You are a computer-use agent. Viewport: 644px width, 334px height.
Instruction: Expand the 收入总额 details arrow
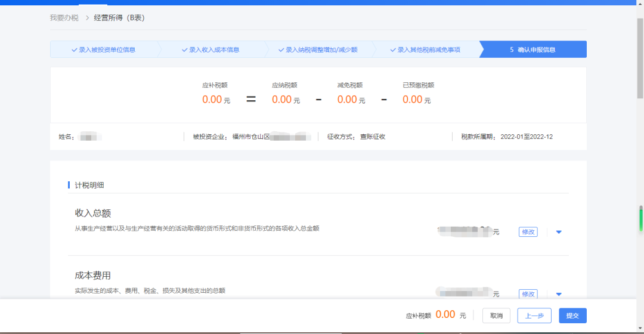(559, 232)
